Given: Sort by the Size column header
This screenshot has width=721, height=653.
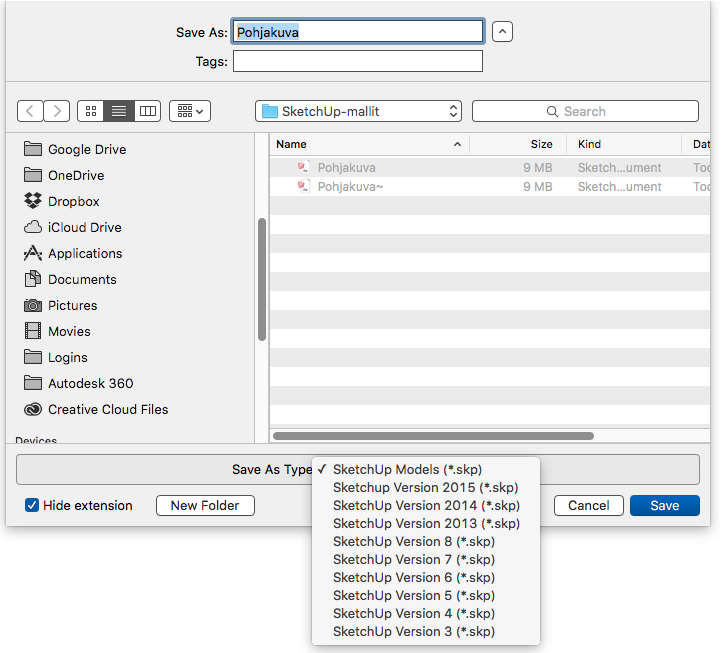Looking at the screenshot, I should (518, 144).
